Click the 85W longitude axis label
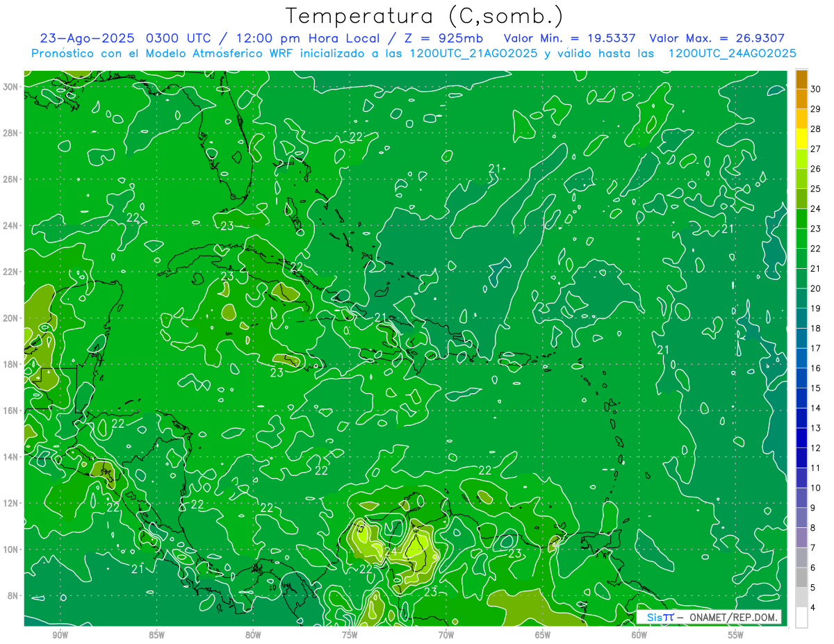834x644 pixels. (x=156, y=635)
